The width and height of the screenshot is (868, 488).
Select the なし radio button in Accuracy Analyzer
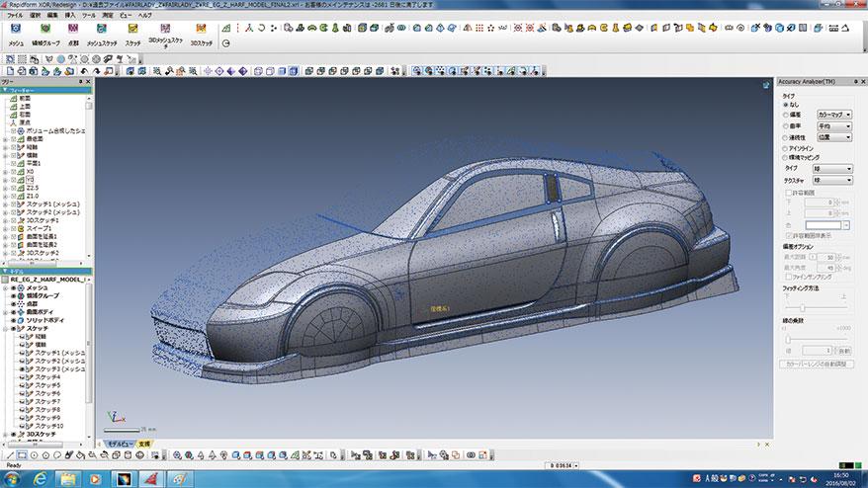click(x=785, y=105)
